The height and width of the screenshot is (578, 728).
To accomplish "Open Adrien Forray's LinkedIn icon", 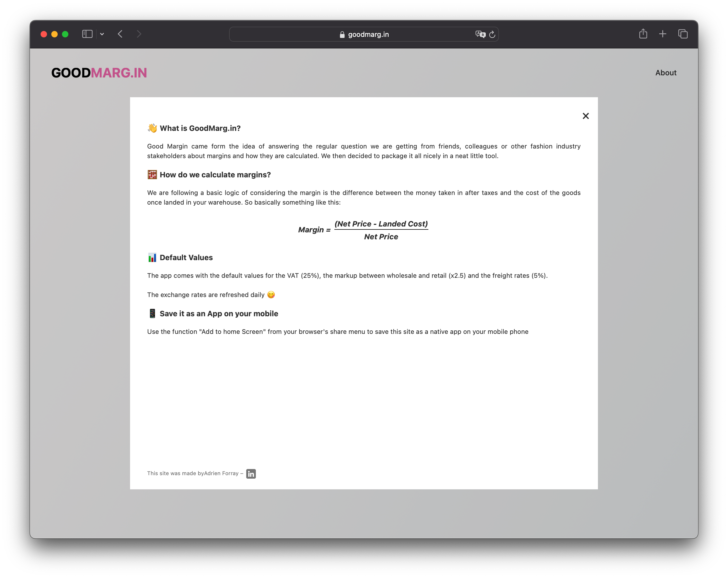I will 251,473.
